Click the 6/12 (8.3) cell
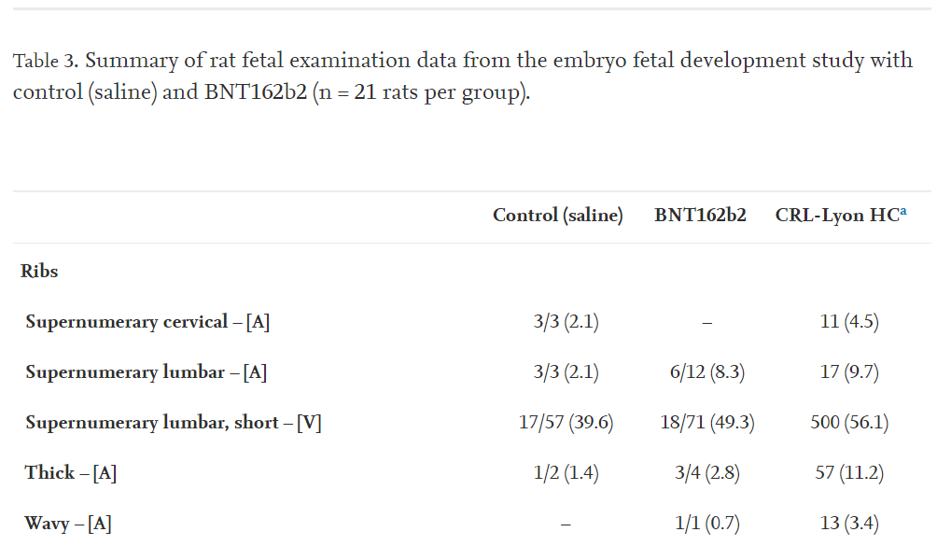Screen dimensions: 937x560 point(706,372)
